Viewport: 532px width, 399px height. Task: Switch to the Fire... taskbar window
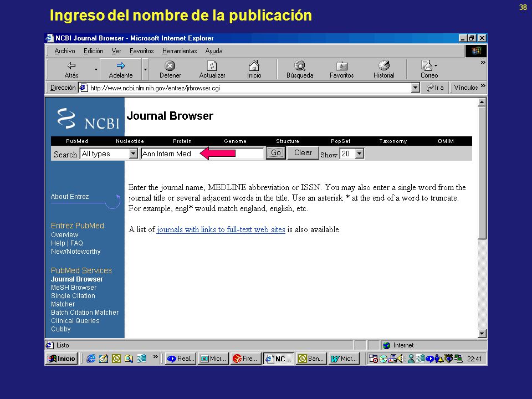[x=246, y=359]
